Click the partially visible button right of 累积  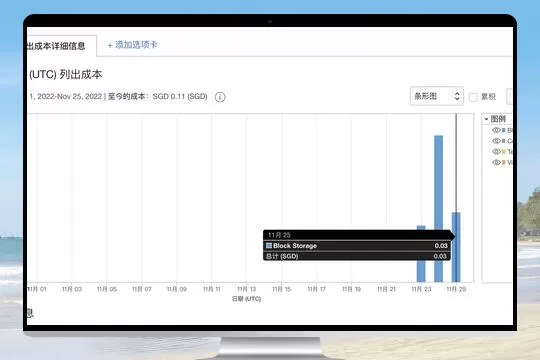[509, 96]
